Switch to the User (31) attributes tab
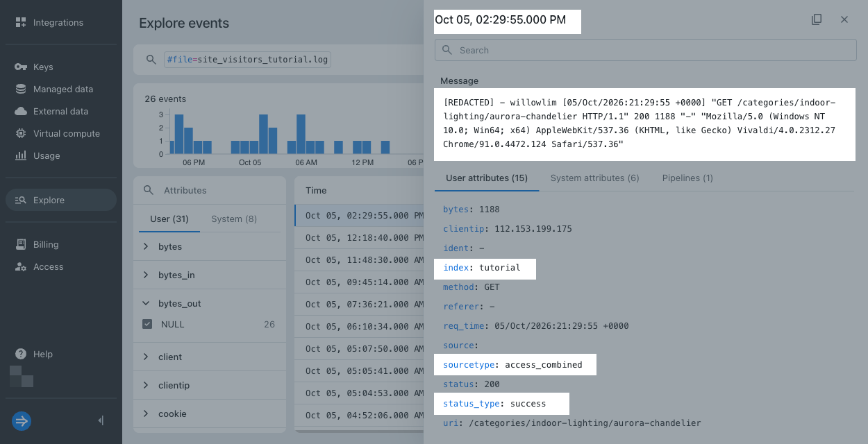This screenshot has height=444, width=868. coord(169,219)
